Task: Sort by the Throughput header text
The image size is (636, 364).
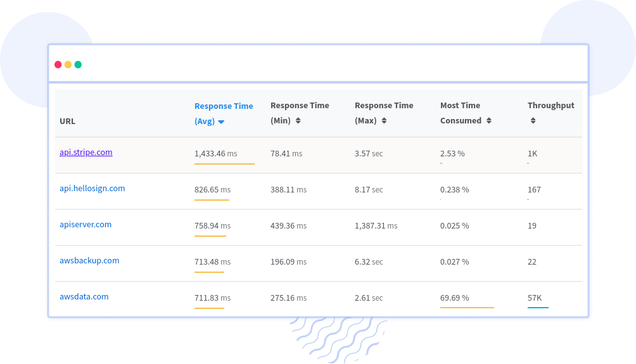Action: point(550,106)
